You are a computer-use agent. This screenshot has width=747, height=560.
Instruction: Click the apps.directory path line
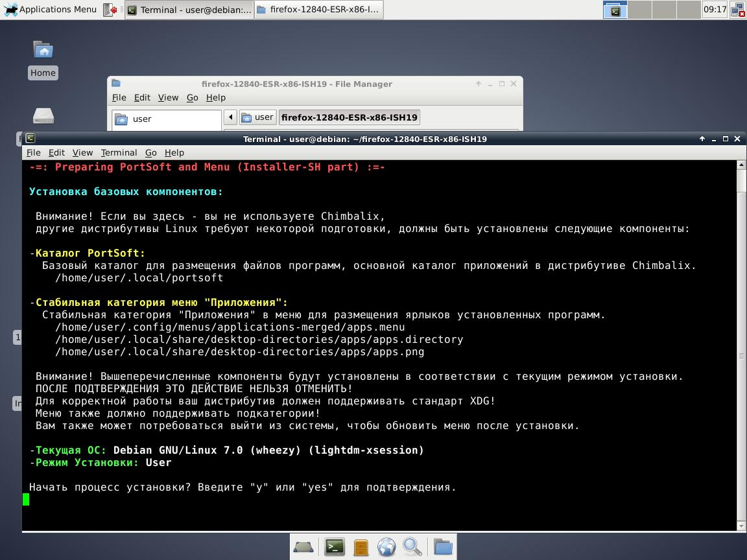(x=259, y=340)
